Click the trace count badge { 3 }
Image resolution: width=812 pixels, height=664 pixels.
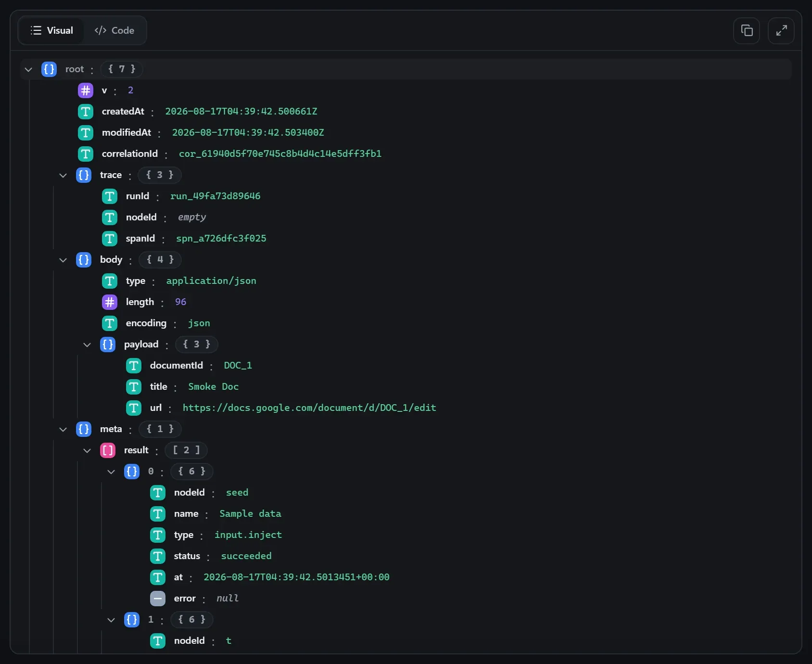pos(160,175)
